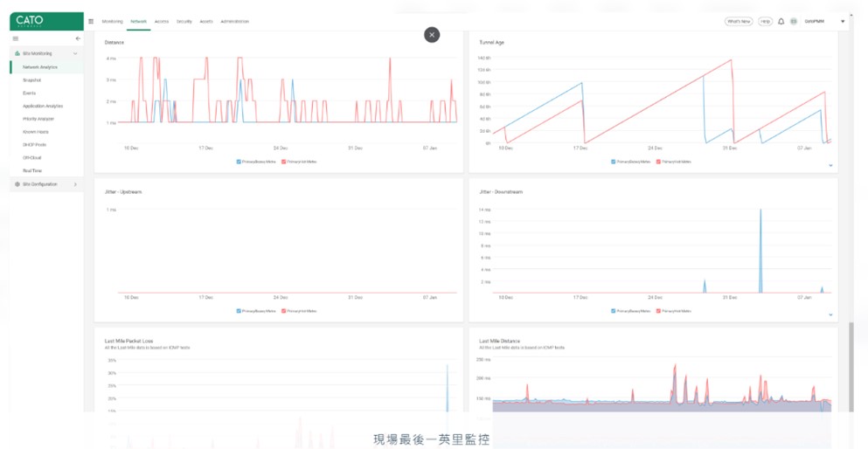Screen dimensions: 868x449
Task: Click the What's New button
Action: pos(738,21)
